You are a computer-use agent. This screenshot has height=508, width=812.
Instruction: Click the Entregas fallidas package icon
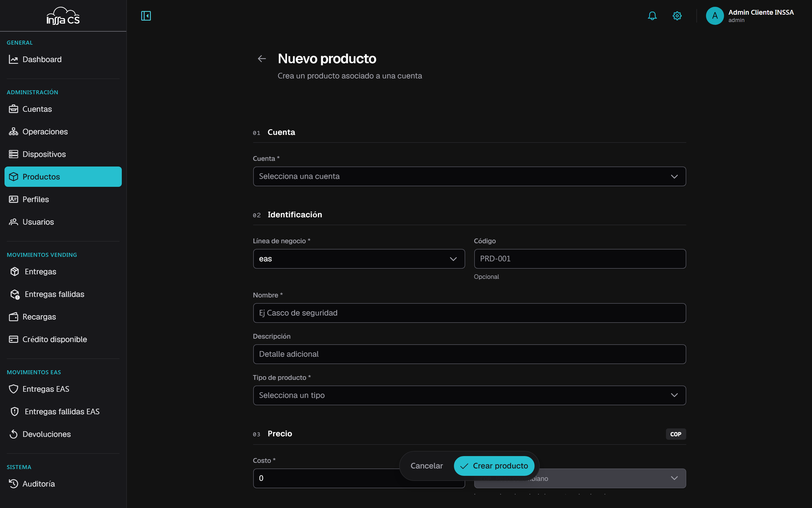(x=15, y=294)
